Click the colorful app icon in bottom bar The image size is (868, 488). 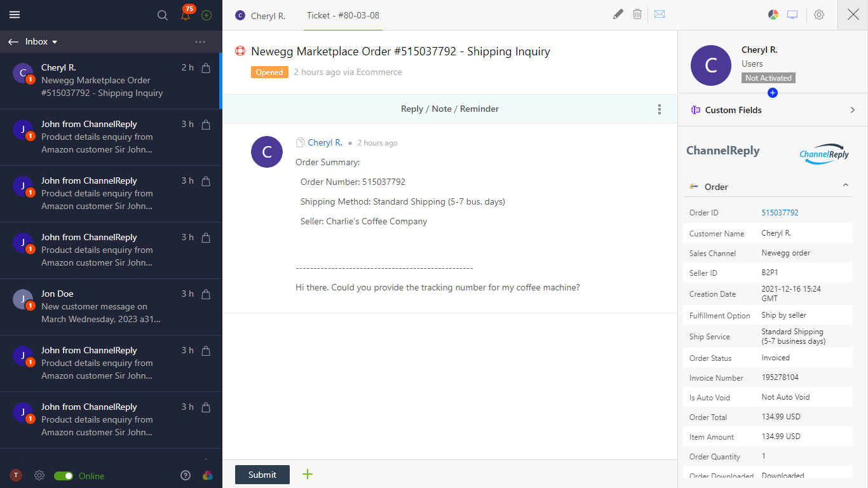(207, 475)
